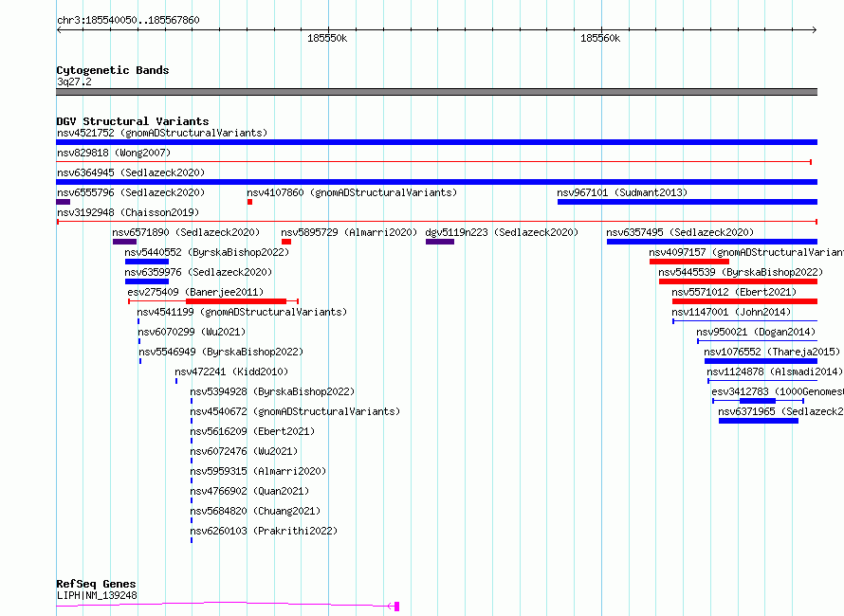Select nsv472241 (Kidd2010) label
This screenshot has width=844, height=616.
(231, 371)
